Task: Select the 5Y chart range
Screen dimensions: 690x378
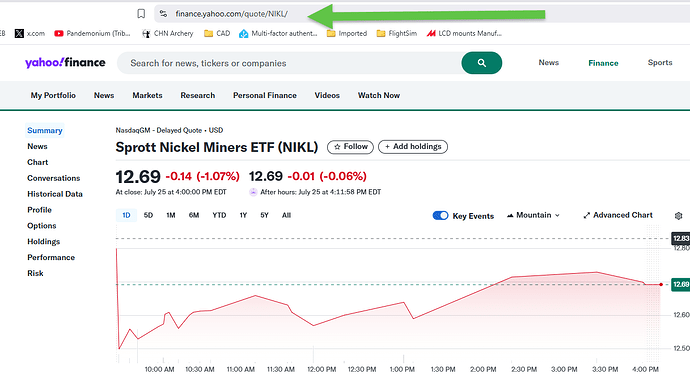Action: click(264, 215)
